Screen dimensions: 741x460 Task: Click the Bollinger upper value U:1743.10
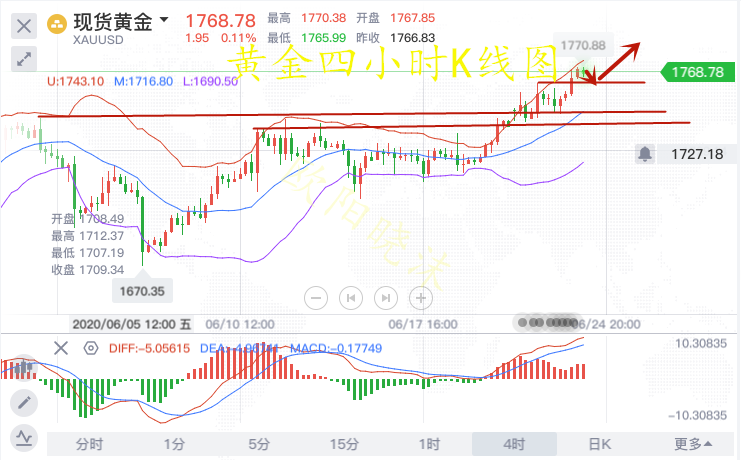76,81
